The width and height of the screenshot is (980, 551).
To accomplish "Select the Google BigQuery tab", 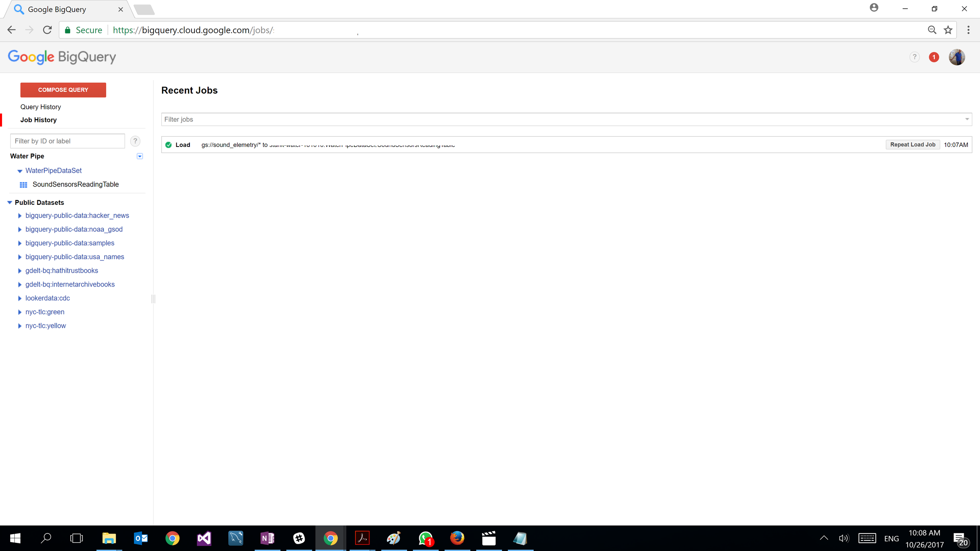I will pyautogui.click(x=68, y=9).
